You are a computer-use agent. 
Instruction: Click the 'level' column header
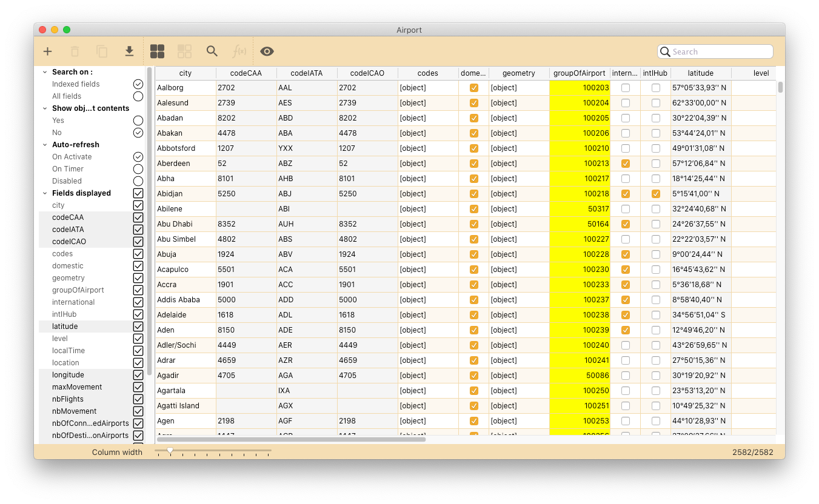[754, 73]
